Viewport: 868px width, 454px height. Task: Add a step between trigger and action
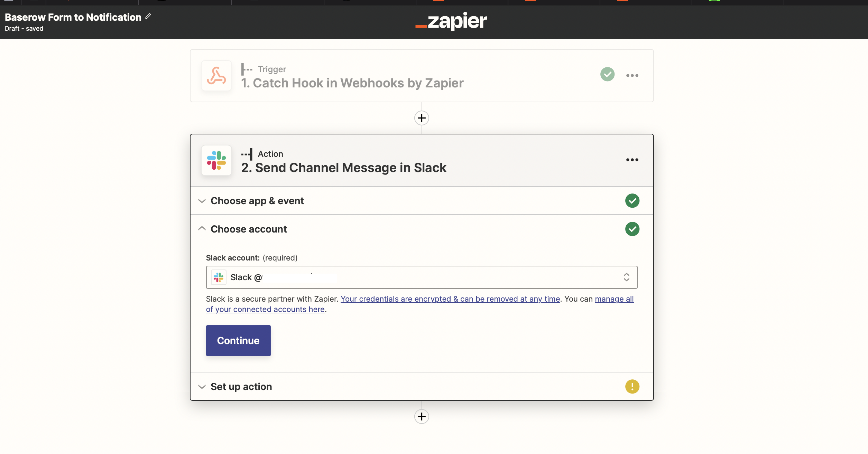point(422,118)
